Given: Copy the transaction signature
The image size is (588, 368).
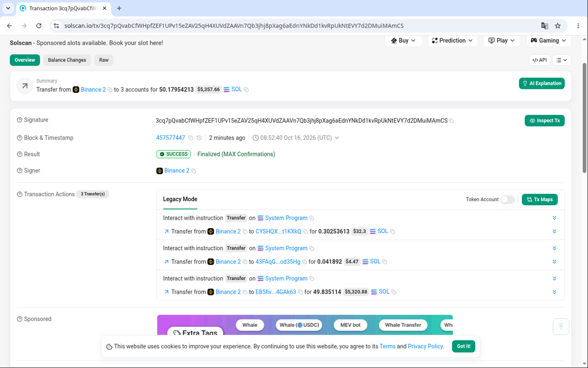Looking at the screenshot, I should pos(451,121).
